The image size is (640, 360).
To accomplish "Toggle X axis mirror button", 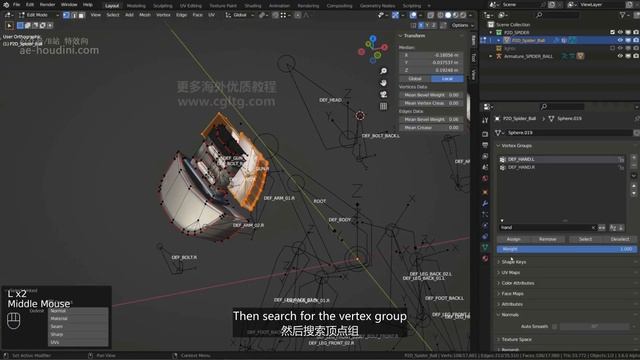I will coord(421,25).
